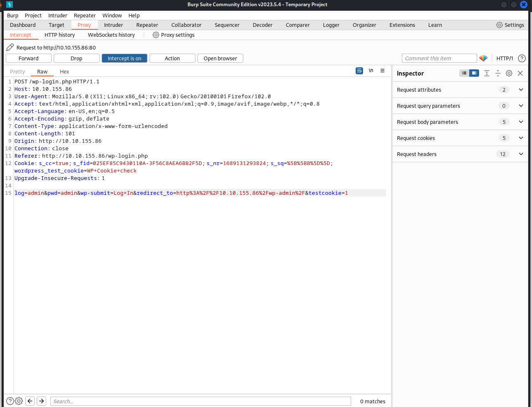This screenshot has height=407, width=532.
Task: Turn off the Intercept is on toggle
Action: pyautogui.click(x=124, y=58)
